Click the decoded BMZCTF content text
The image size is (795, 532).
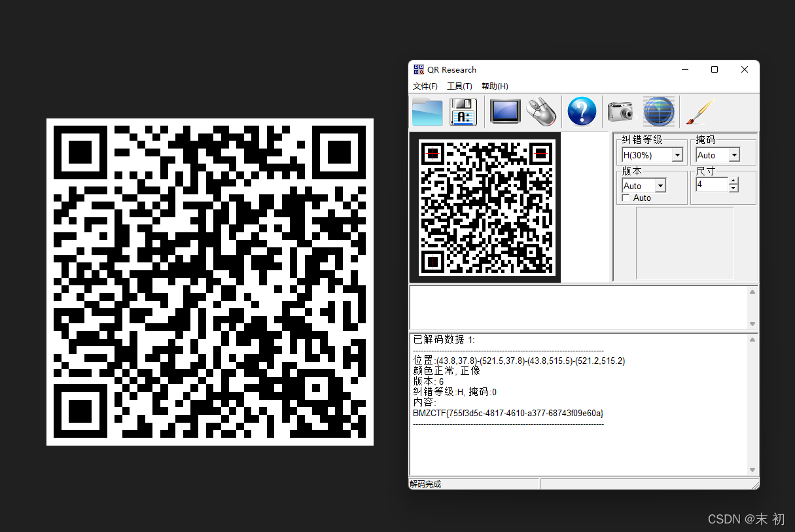508,414
